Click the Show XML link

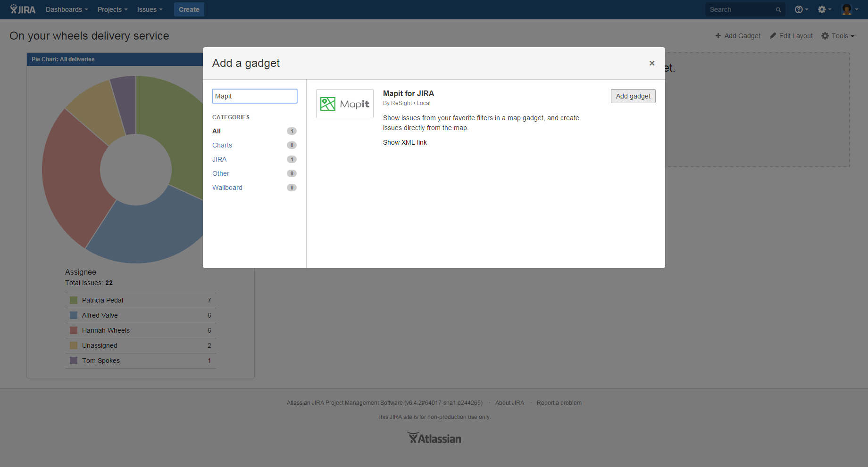coord(405,142)
